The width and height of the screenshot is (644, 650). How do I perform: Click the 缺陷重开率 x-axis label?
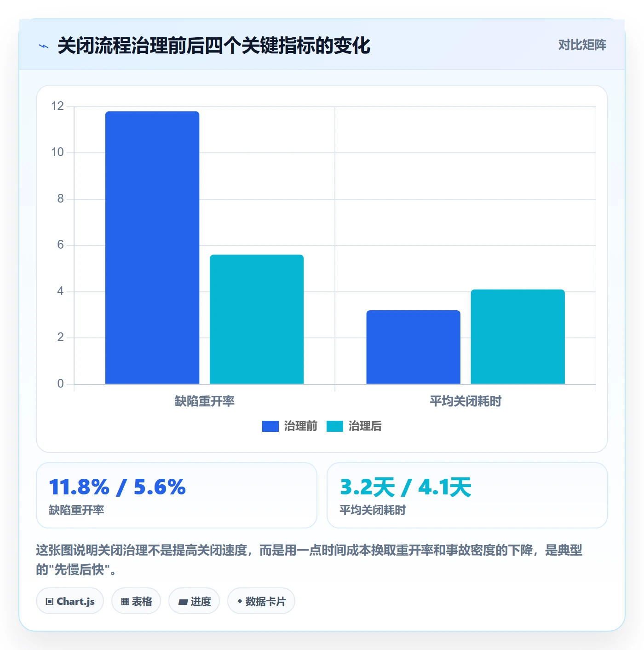[x=204, y=401]
